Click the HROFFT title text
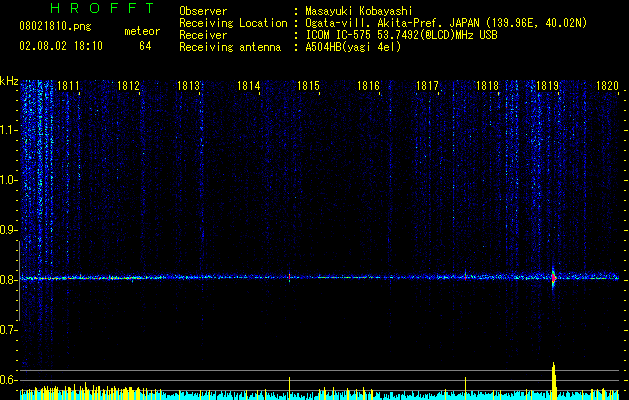 pyautogui.click(x=103, y=8)
